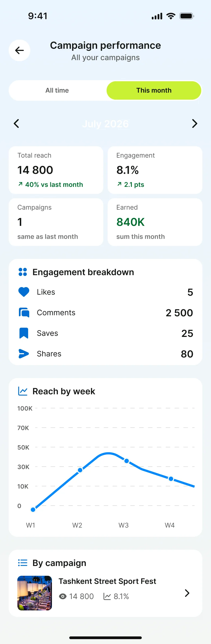The width and height of the screenshot is (211, 644).
Task: Click the Likes heart icon
Action: click(x=24, y=292)
